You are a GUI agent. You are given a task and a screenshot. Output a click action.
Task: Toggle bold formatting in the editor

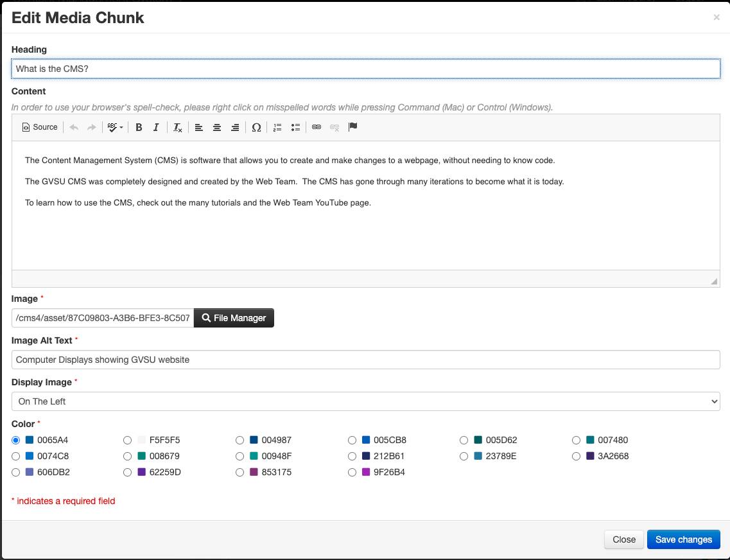coord(139,127)
